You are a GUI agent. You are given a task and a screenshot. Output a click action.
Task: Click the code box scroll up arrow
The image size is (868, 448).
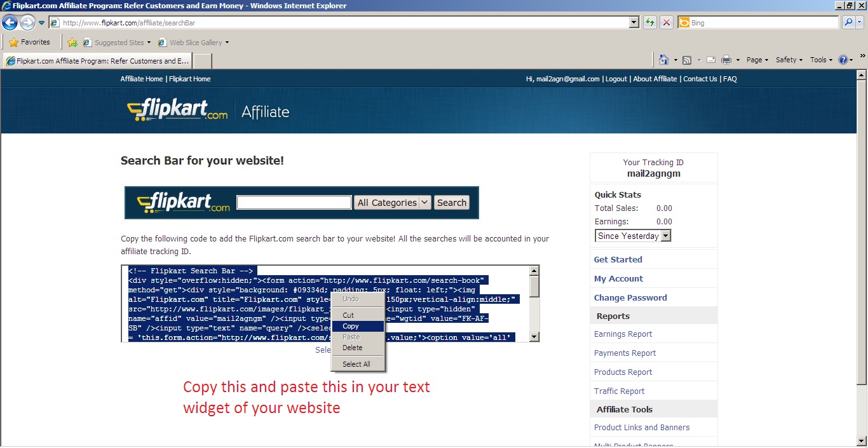[x=534, y=271]
